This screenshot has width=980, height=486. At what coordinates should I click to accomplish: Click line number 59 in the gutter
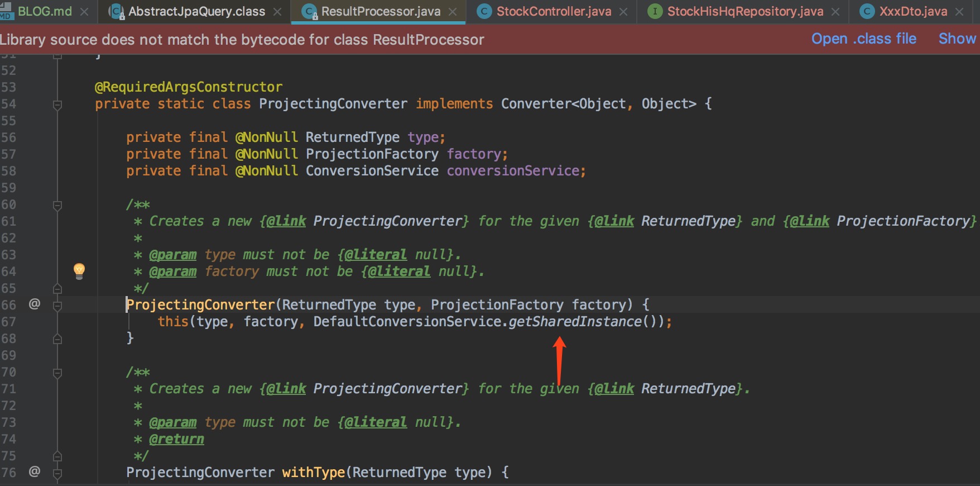pos(8,188)
